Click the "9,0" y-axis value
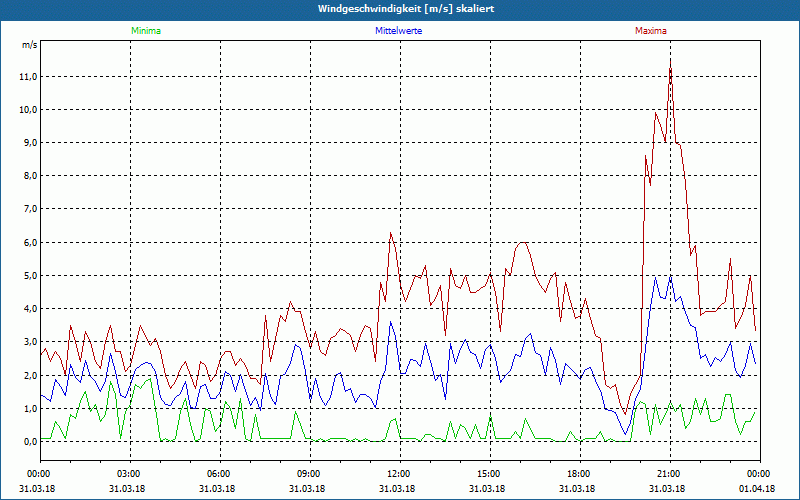Image resolution: width=800 pixels, height=500 pixels. [30, 142]
